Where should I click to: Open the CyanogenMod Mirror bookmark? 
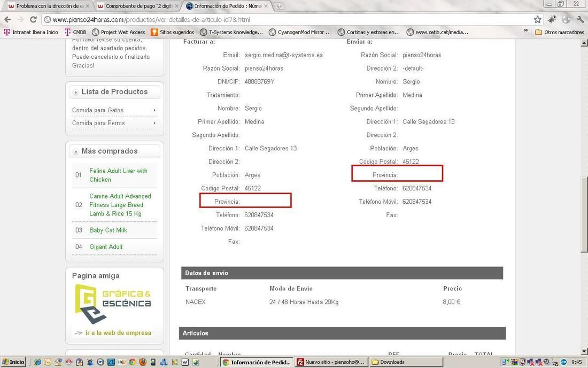(x=300, y=32)
